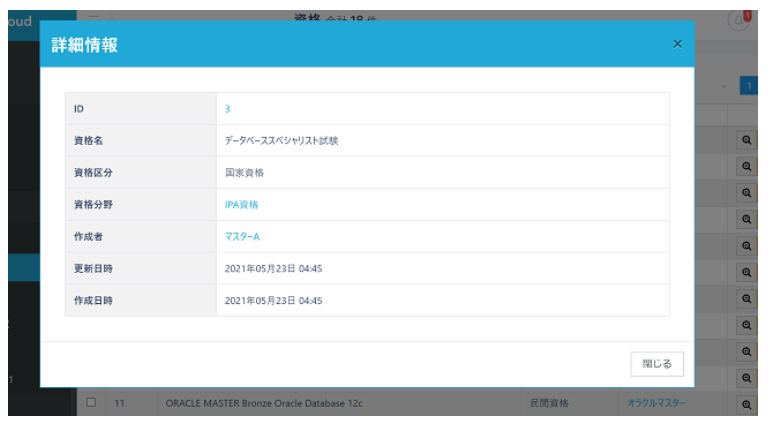This screenshot has height=423, width=783.
Task: Select page 1 in the pagination
Action: 747,86
